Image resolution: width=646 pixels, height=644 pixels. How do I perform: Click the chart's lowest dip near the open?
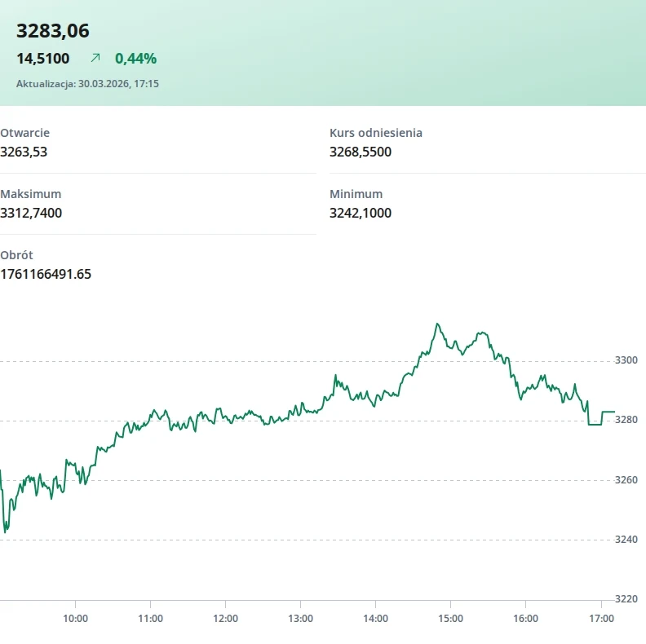[6, 532]
